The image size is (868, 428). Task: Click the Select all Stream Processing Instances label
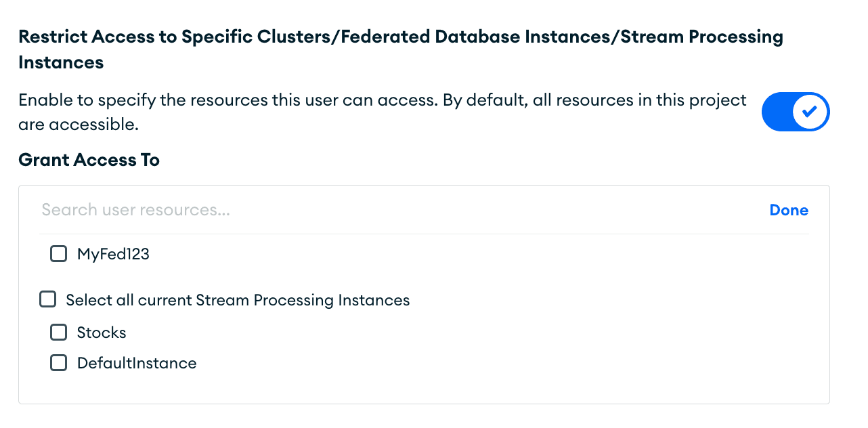pyautogui.click(x=238, y=300)
